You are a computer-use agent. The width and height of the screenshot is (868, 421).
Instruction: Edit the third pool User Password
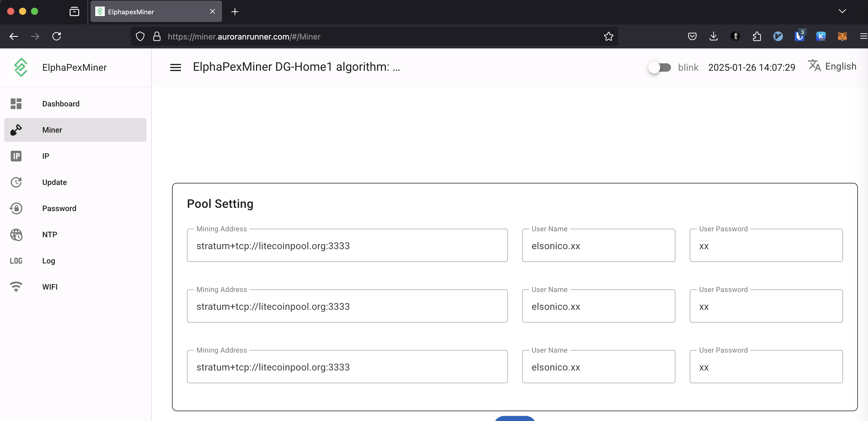(766, 367)
